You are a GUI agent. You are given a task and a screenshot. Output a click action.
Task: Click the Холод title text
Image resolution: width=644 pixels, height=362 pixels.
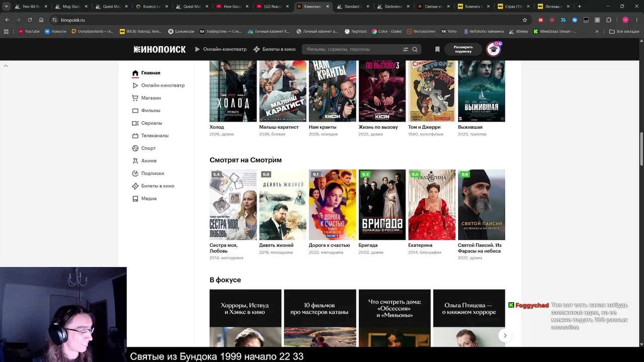[217, 127]
